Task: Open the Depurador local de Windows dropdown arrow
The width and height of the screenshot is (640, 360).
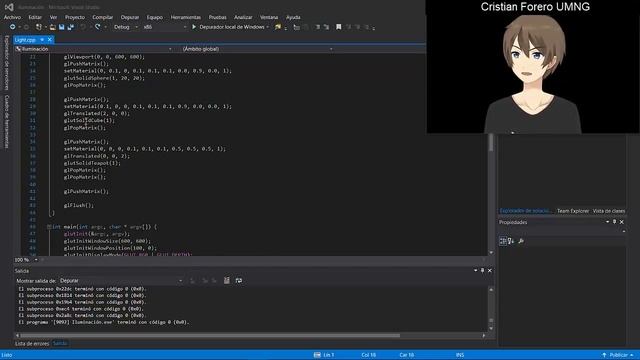Action: pyautogui.click(x=268, y=27)
